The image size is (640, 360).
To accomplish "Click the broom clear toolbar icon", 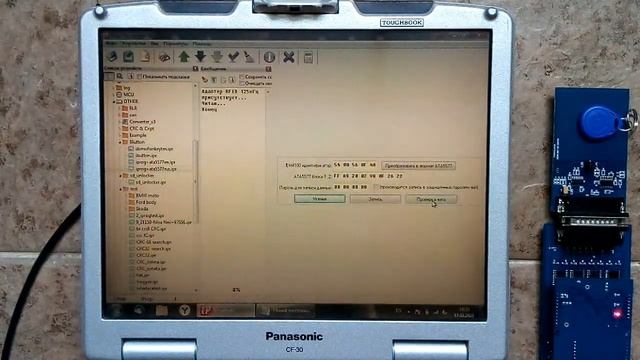I will 249,57.
